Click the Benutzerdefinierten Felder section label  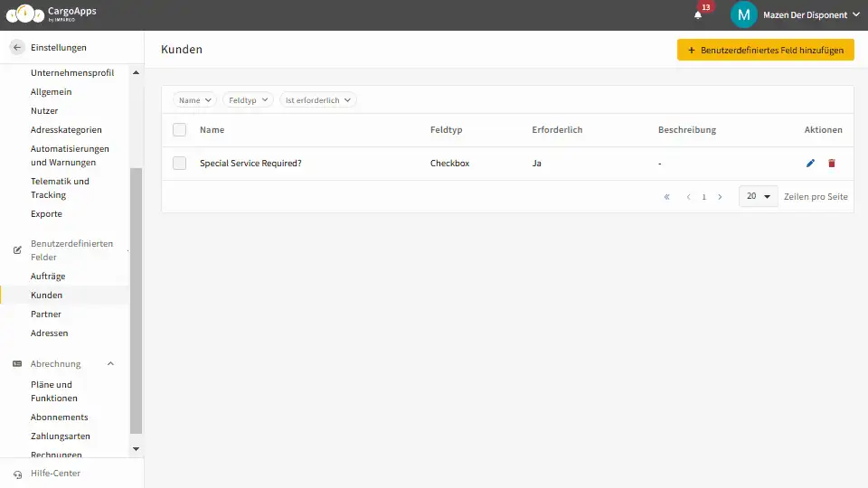[x=72, y=250]
